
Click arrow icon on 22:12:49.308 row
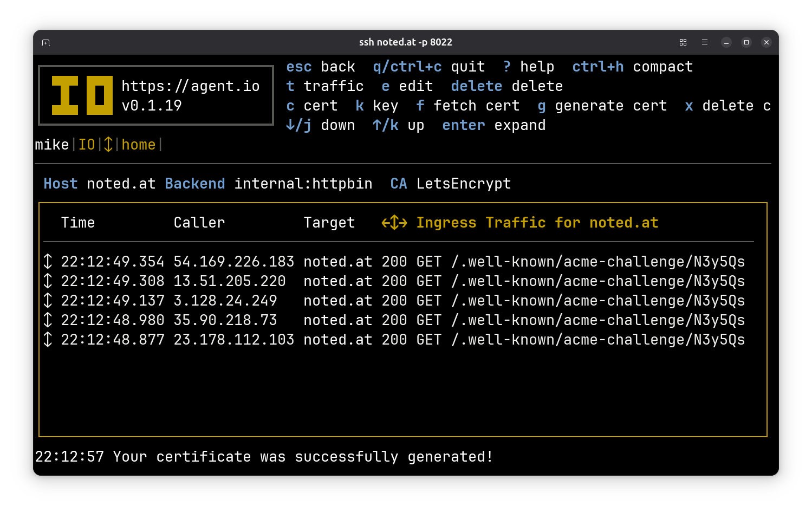coord(48,281)
